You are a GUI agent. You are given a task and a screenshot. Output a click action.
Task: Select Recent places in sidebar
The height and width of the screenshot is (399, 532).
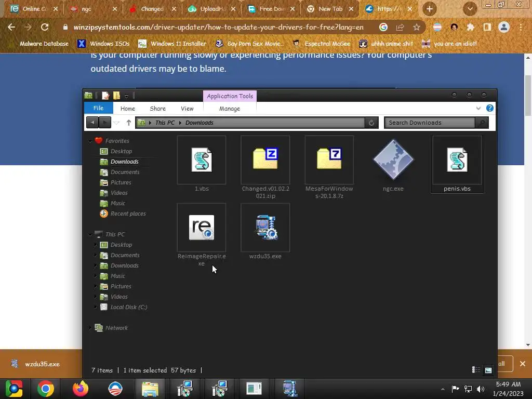[128, 214]
